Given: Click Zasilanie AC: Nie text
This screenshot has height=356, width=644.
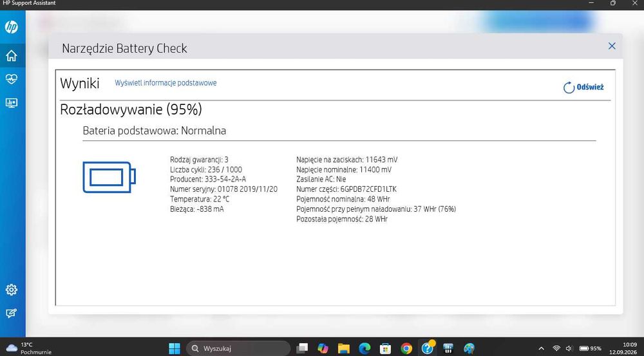Looking at the screenshot, I should tap(321, 180).
